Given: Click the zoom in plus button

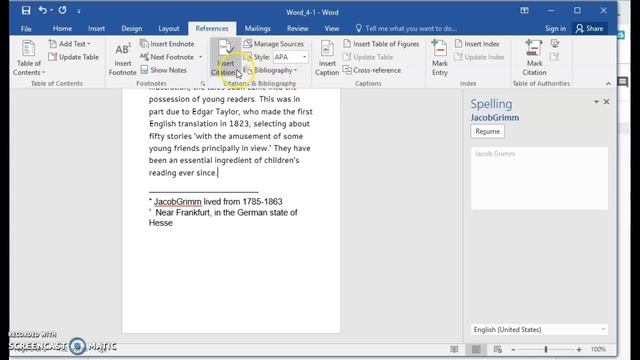Looking at the screenshot, I should click(x=579, y=349).
